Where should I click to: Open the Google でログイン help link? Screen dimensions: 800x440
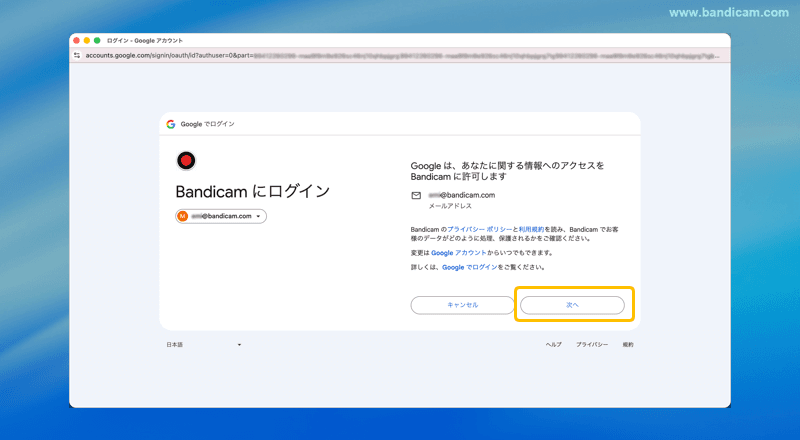tap(469, 267)
